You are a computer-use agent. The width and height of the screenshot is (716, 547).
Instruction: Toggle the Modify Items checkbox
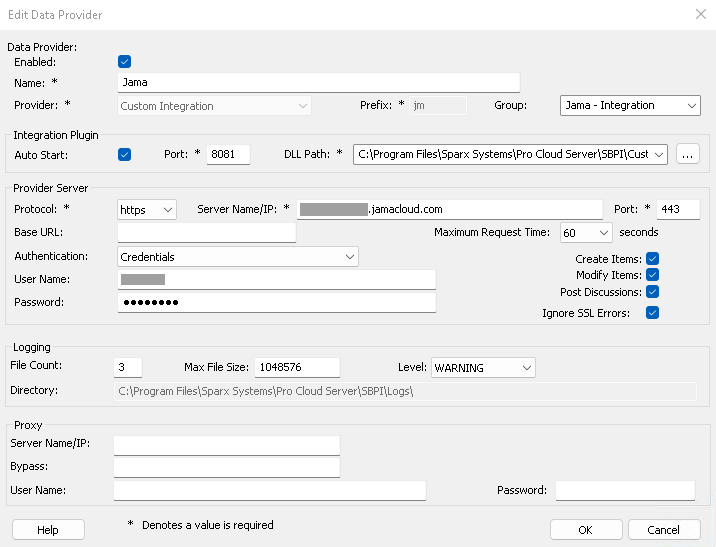coord(652,275)
